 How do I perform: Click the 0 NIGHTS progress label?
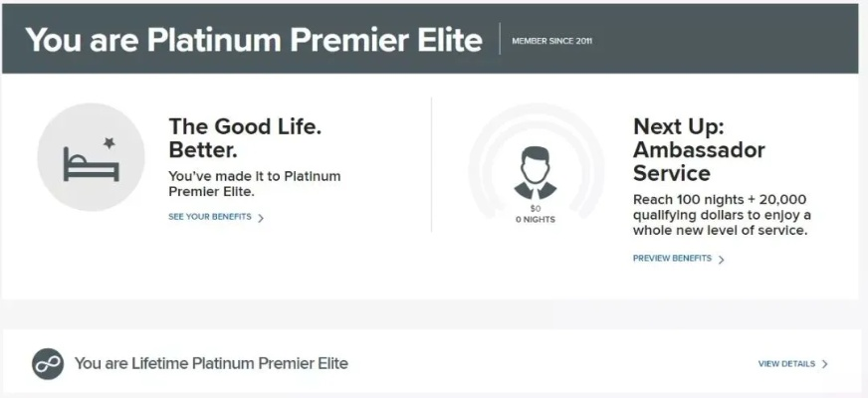pos(536,219)
